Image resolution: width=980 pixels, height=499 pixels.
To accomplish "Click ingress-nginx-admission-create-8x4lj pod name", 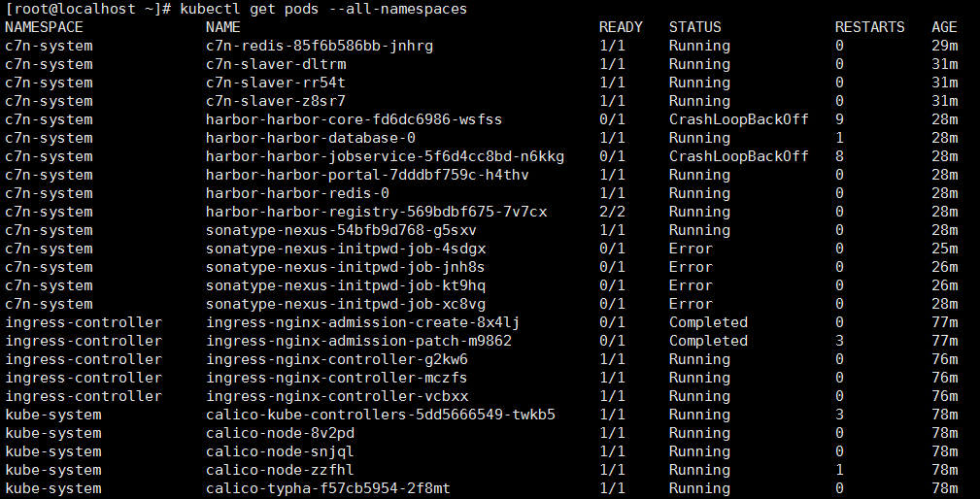I will click(363, 322).
